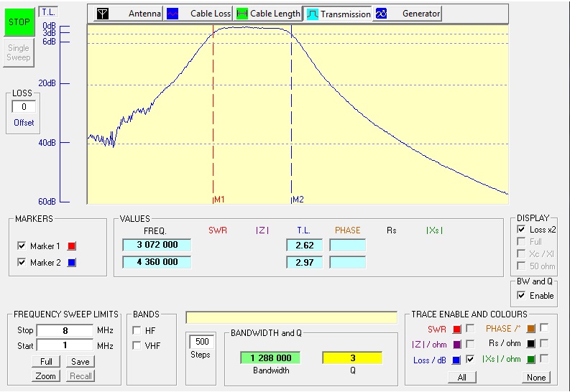Select the Cable Length mode icon
This screenshot has width=570, height=392.
pyautogui.click(x=242, y=14)
